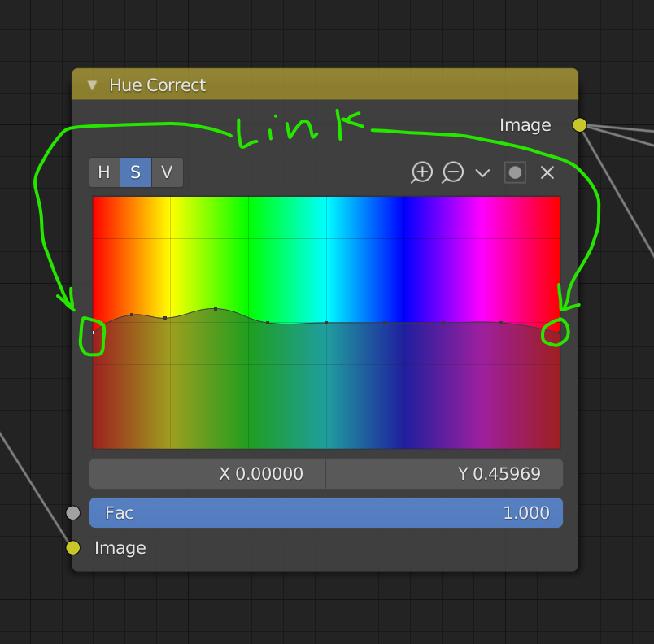This screenshot has height=644, width=654.
Task: Select the H curve channel
Action: (104, 172)
